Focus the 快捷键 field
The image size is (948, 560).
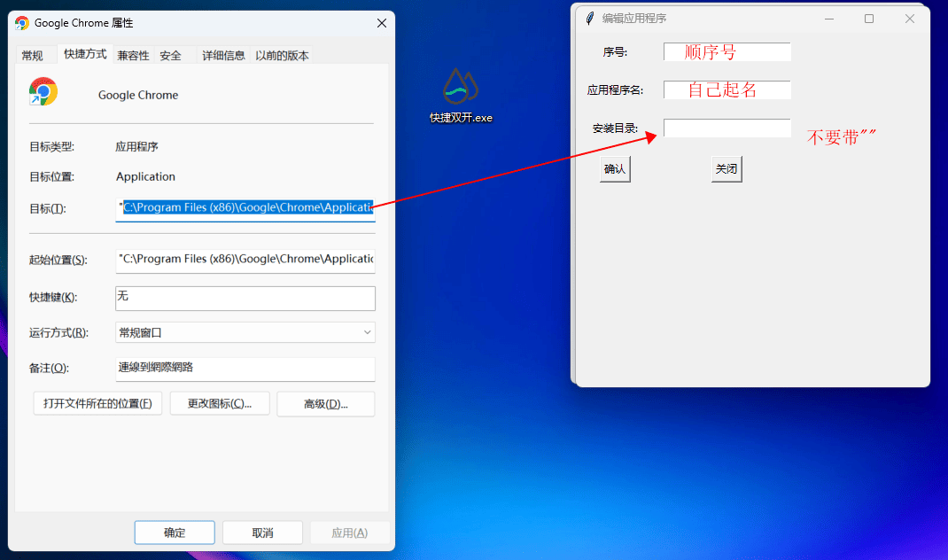point(245,298)
